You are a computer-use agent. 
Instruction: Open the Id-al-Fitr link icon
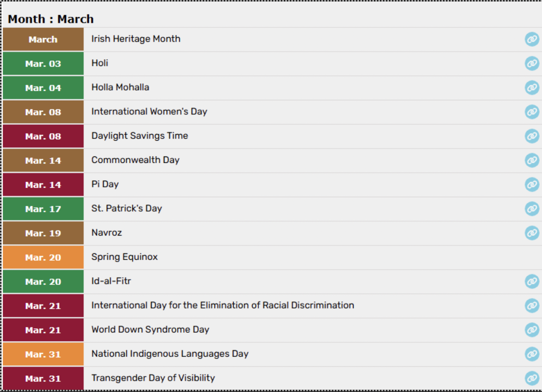pos(532,281)
